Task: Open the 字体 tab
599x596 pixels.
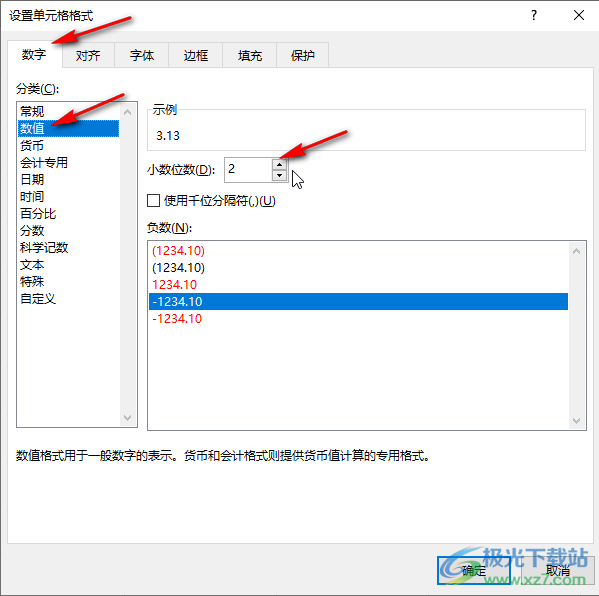Action: (x=142, y=56)
